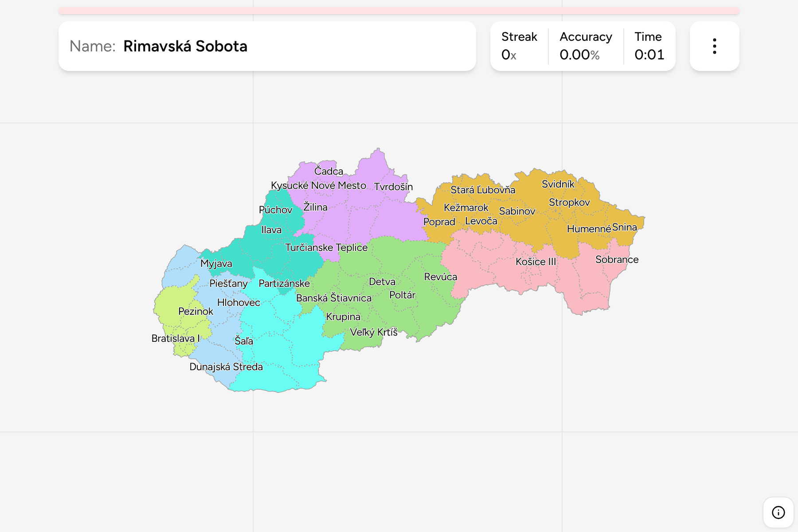The image size is (798, 532).
Task: Click the Detva district label
Action: tap(382, 282)
